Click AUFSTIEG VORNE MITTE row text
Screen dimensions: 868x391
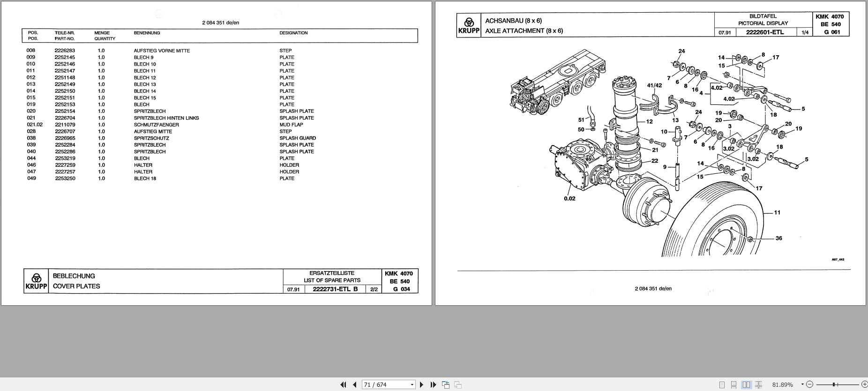162,51
